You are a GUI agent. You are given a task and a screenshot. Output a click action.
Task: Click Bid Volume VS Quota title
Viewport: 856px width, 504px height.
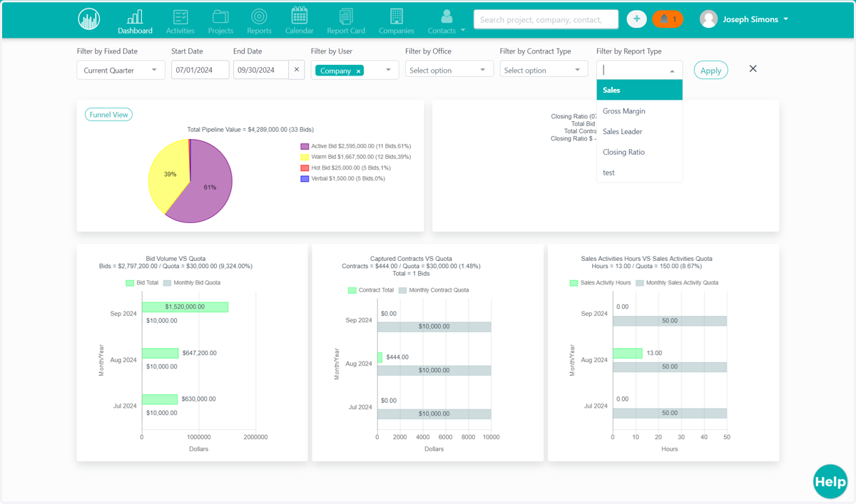click(x=175, y=259)
